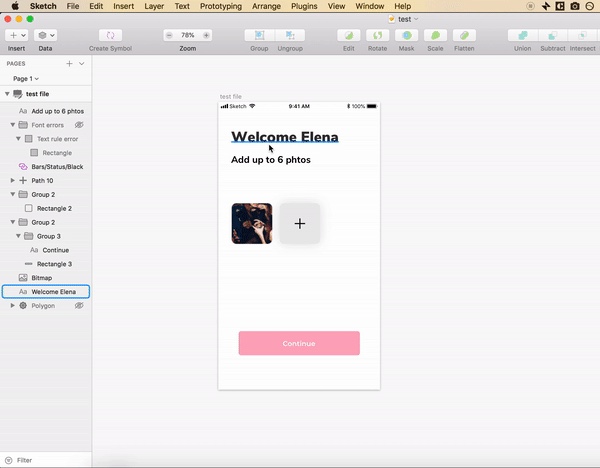The image size is (600, 468).
Task: Apply the Union boolean operation
Action: (x=522, y=35)
